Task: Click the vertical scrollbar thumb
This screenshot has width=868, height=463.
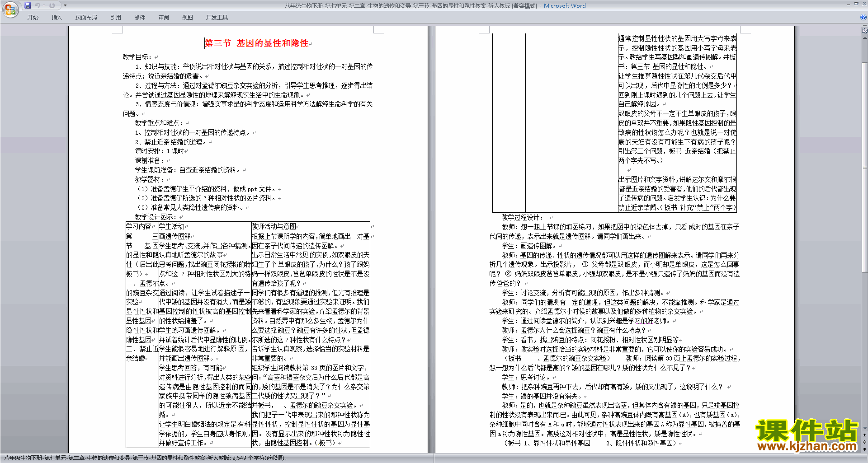Action: pos(865,167)
